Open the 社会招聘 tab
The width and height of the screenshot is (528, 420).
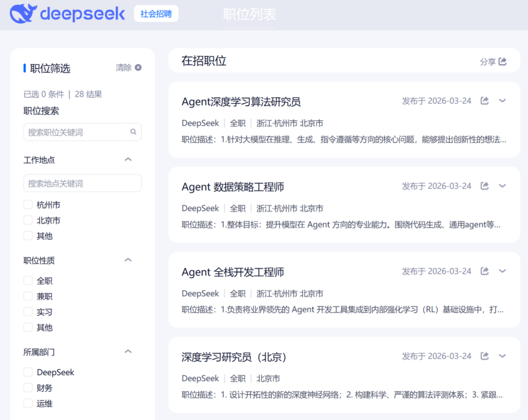(156, 14)
